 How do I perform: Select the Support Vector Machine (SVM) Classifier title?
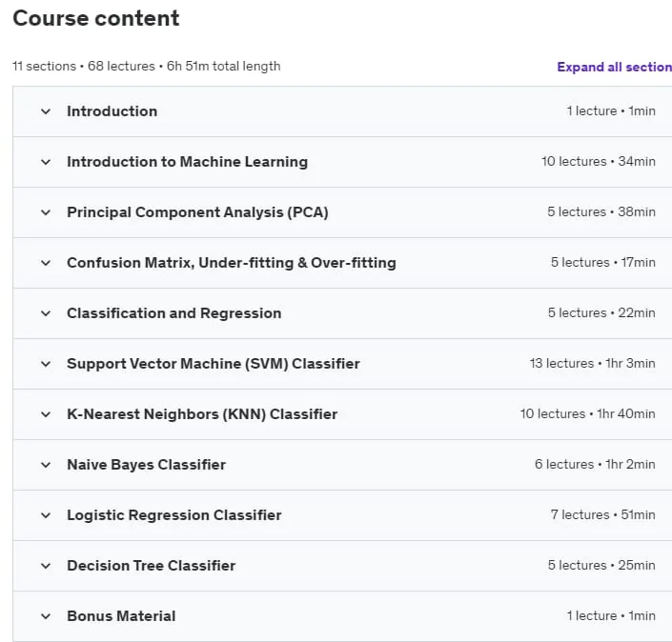point(214,364)
